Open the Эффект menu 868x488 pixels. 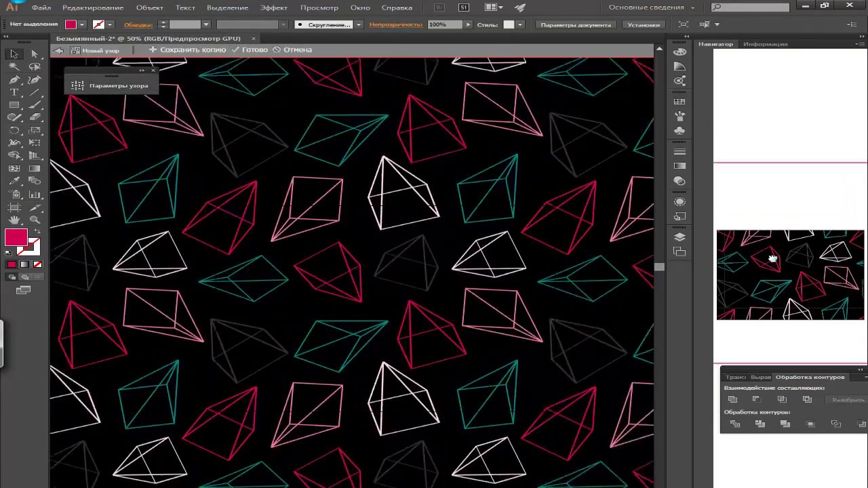coord(273,7)
